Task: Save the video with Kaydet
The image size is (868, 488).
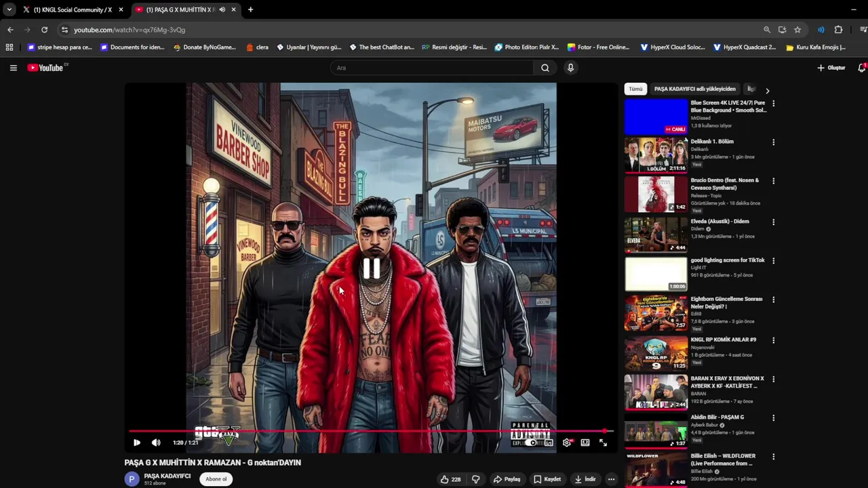Action: pos(547,479)
